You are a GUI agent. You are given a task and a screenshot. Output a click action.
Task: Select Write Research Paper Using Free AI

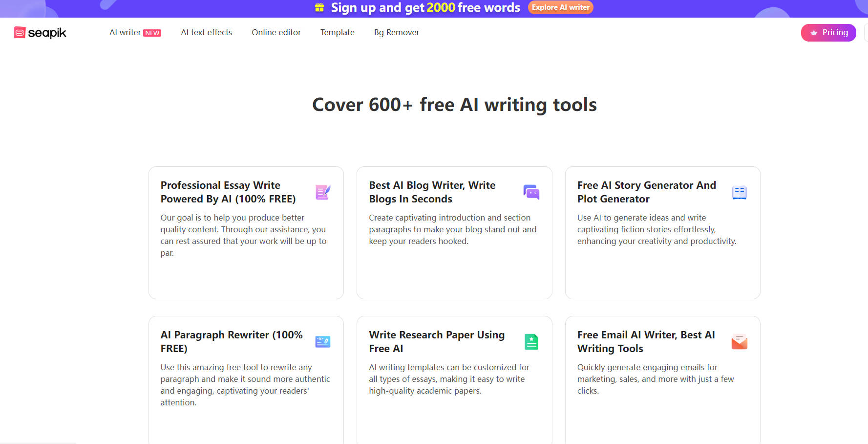(x=436, y=341)
